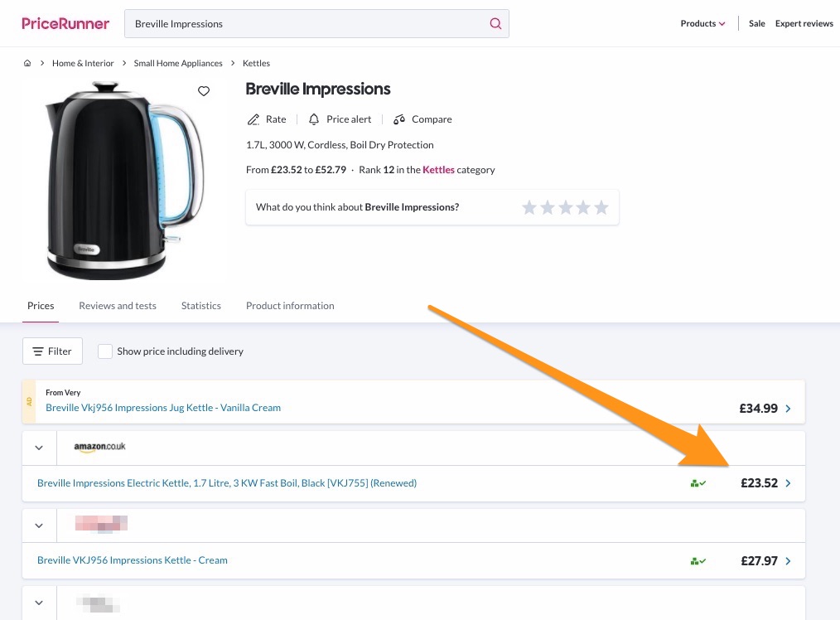Screen dimensions: 840x620
Task: Open the Statistics tab
Action: (x=201, y=306)
